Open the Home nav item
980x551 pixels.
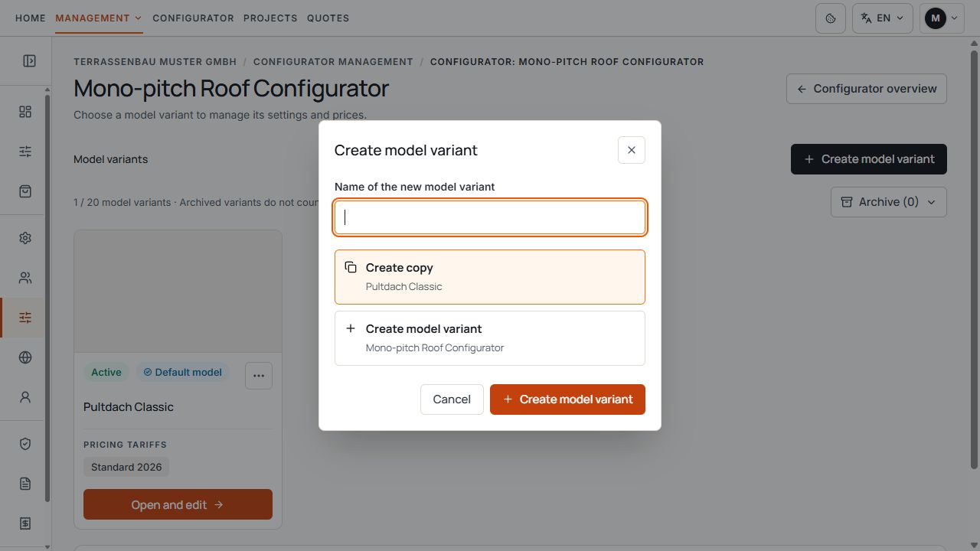coord(31,18)
